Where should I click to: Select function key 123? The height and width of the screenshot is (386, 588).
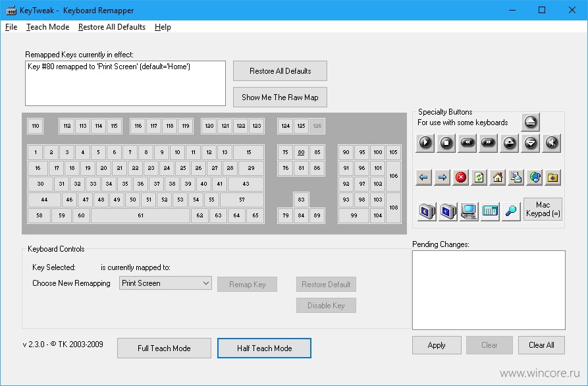[x=257, y=126]
